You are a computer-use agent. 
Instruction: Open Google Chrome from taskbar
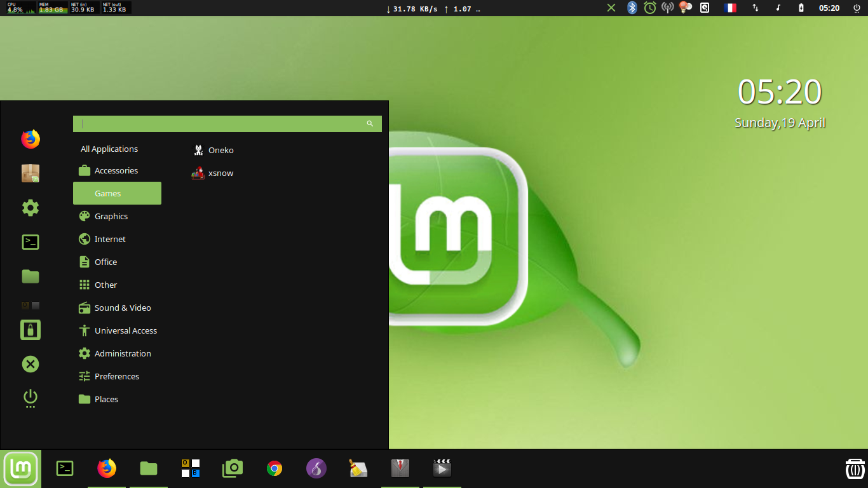[275, 469]
